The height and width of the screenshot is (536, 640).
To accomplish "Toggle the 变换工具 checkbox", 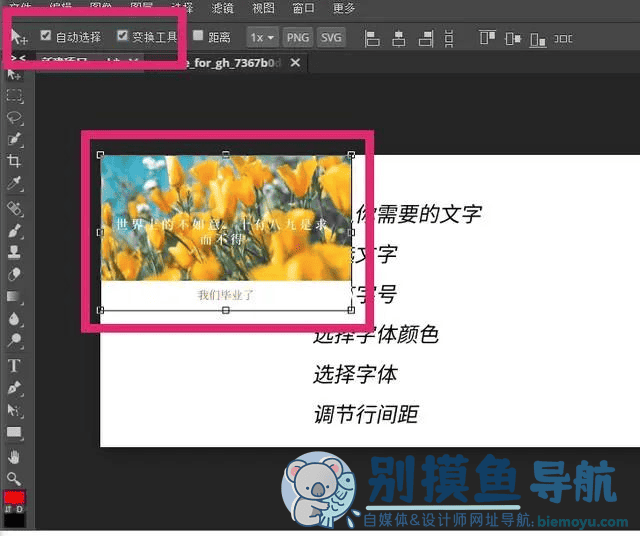I will [x=123, y=37].
